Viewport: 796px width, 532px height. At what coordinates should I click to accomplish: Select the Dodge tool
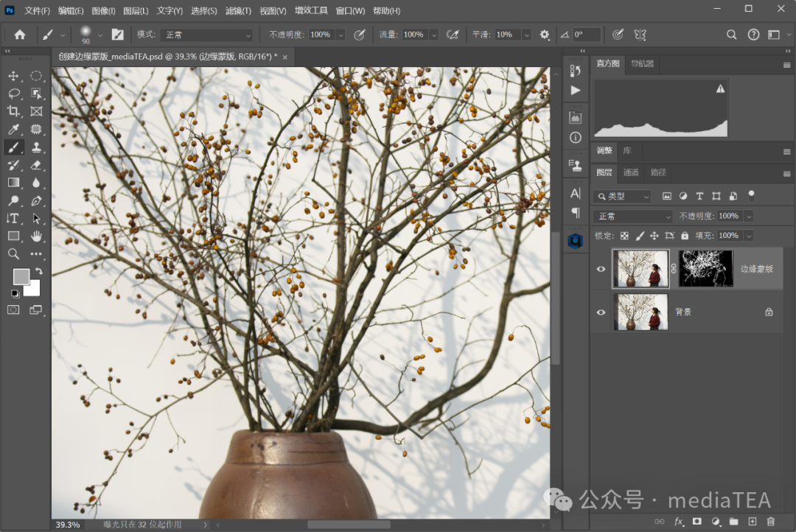(13, 200)
